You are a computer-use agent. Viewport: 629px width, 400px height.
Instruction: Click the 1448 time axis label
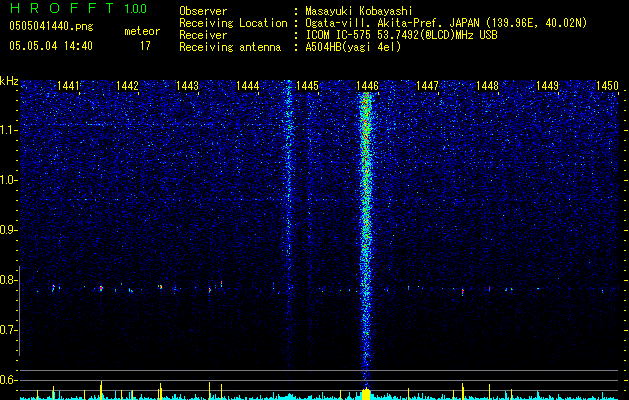coord(487,85)
